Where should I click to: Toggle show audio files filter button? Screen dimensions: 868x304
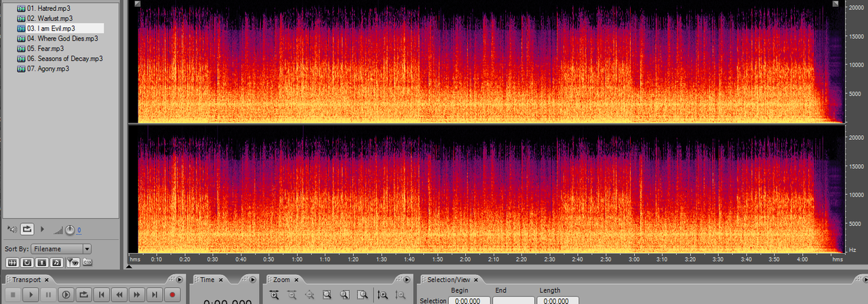12,263
